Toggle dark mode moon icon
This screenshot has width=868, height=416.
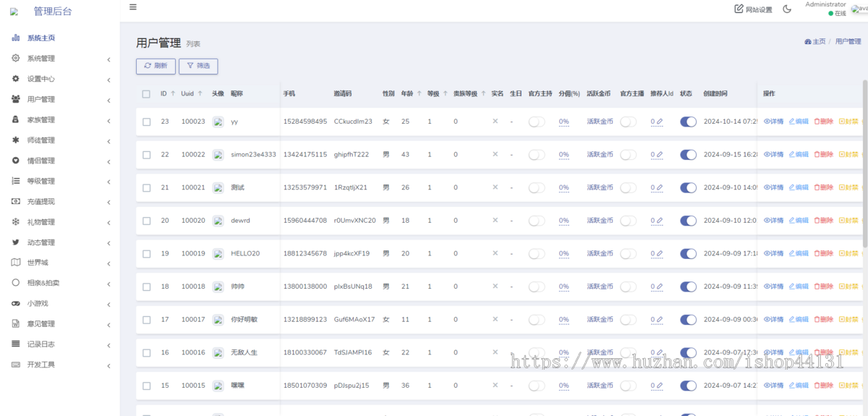[x=787, y=9]
